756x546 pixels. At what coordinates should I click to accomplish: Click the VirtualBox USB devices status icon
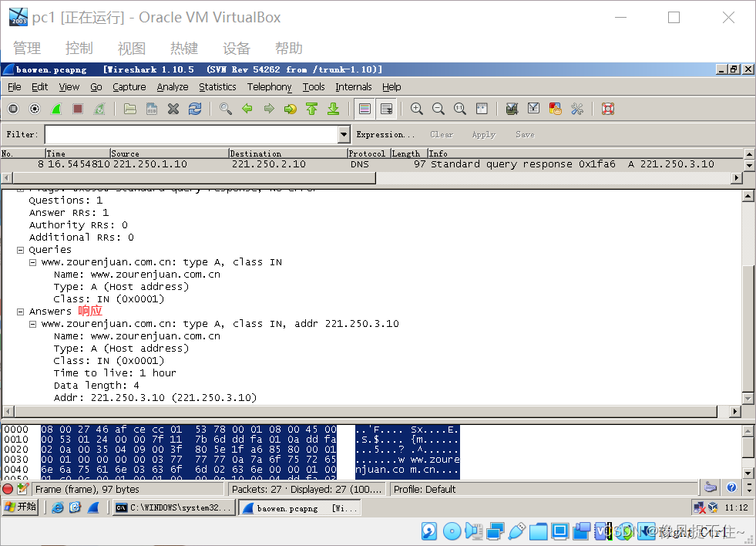[516, 531]
